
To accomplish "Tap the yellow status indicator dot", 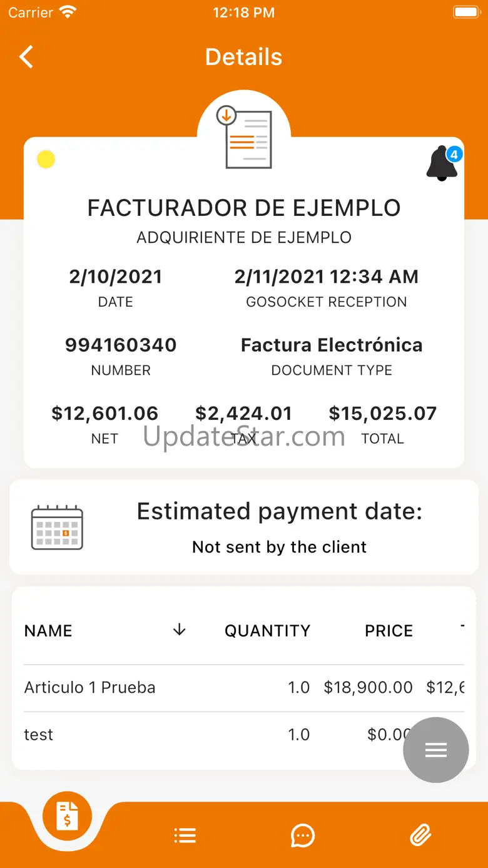I will 46,160.
